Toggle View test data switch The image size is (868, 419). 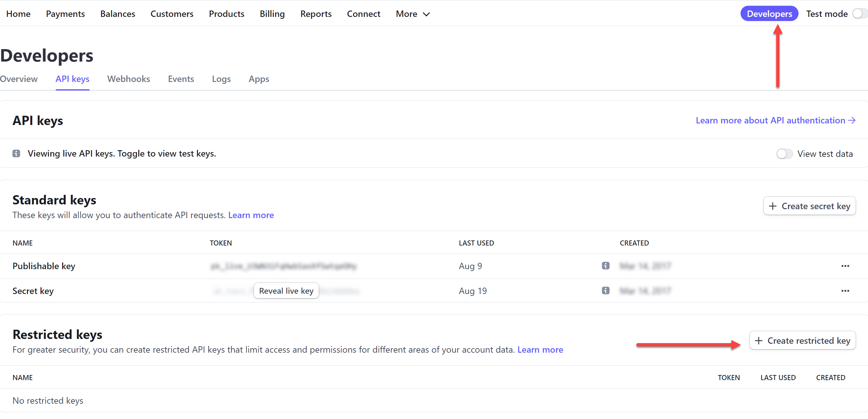point(785,154)
